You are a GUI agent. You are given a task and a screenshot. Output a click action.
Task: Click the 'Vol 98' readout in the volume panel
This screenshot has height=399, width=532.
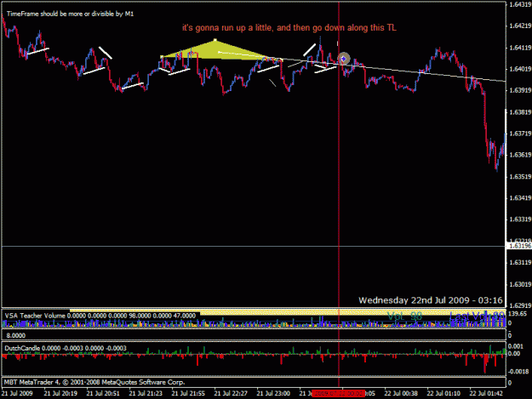click(x=404, y=316)
